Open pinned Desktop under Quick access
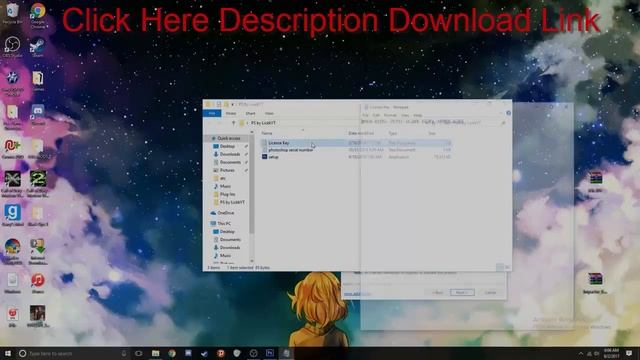The width and height of the screenshot is (640, 360). (227, 146)
